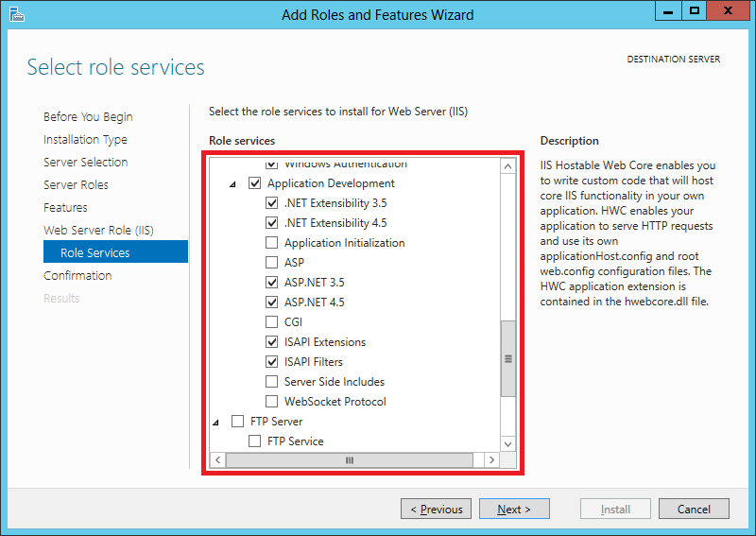Enable the Application Initialization checkbox
The image size is (756, 536).
pyautogui.click(x=272, y=242)
